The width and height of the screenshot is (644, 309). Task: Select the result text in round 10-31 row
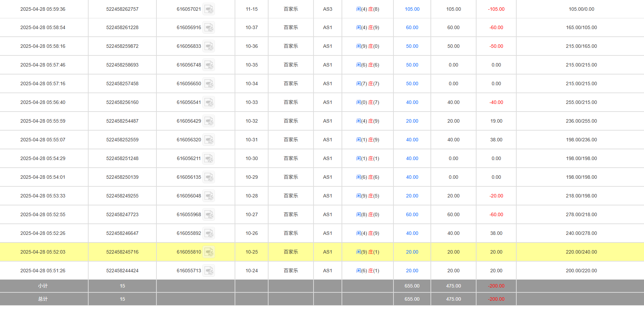coord(368,140)
